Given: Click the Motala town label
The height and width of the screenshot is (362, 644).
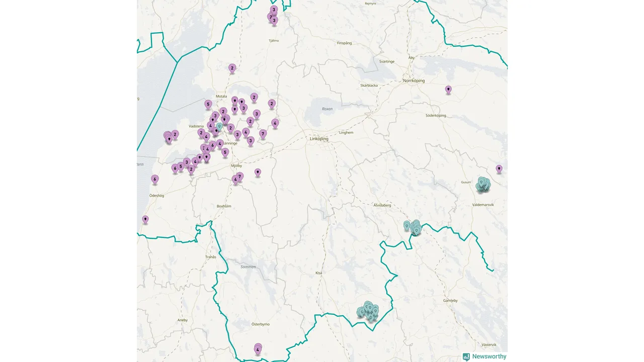Looking at the screenshot, I should (x=221, y=96).
